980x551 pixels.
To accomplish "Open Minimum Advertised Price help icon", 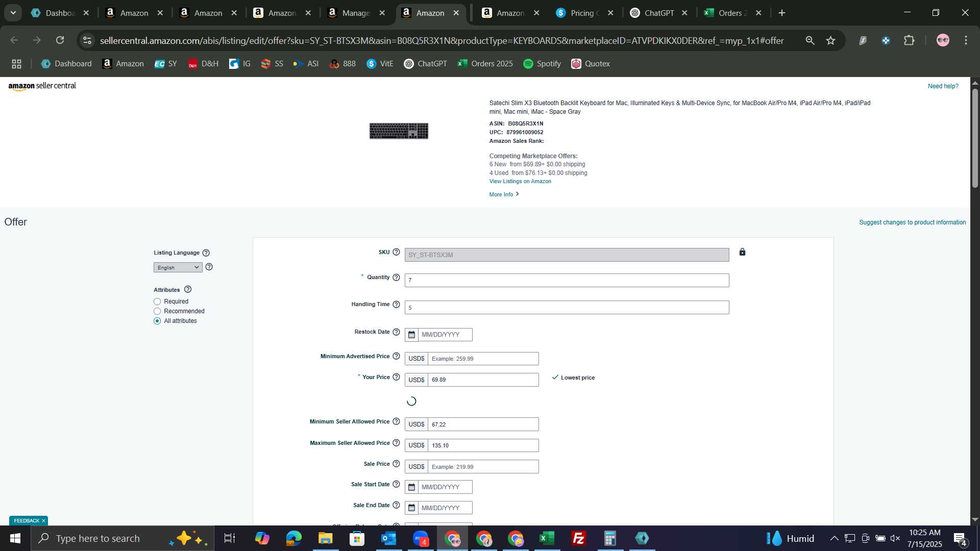I will [x=396, y=356].
